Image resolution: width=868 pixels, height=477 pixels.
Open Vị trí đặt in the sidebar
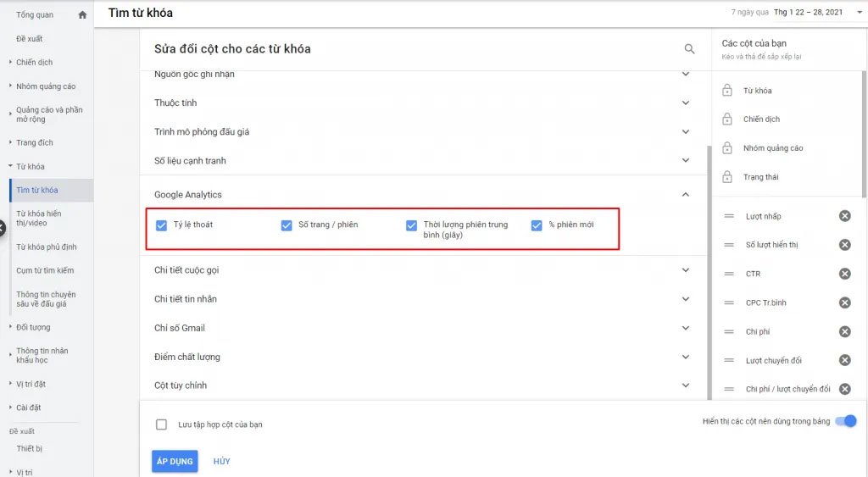pyautogui.click(x=31, y=384)
